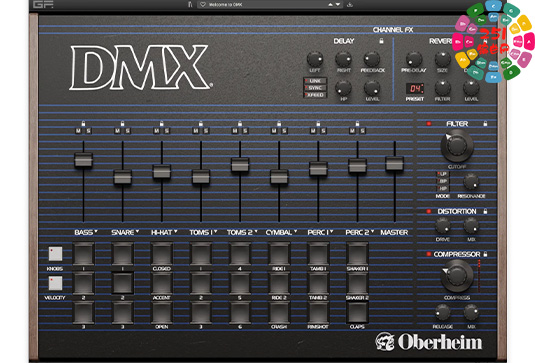Toggle the Distortion section lock icon

click(485, 211)
